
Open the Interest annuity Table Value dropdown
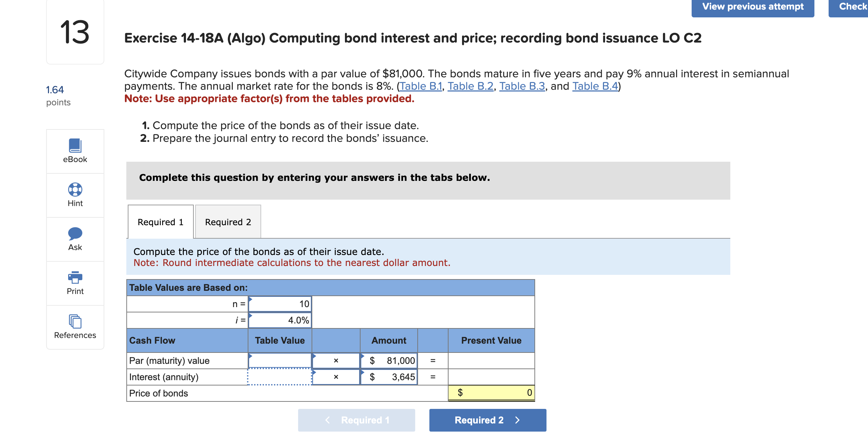[279, 377]
